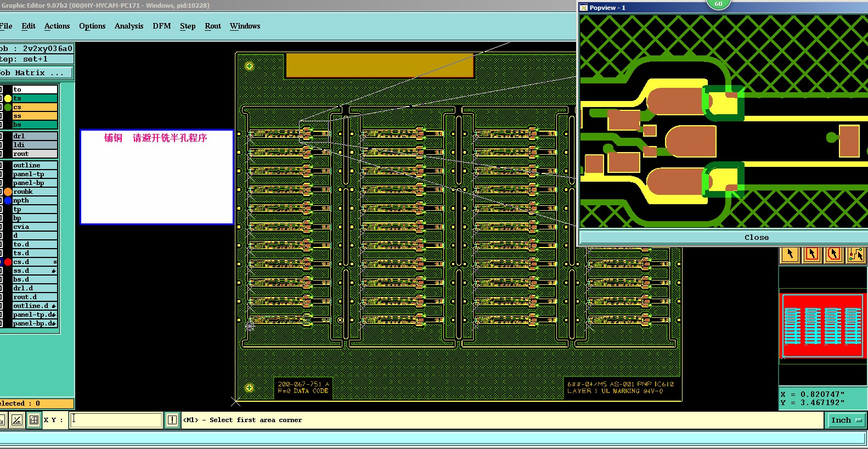Viewport: 868px width, 449px height.
Task: Open the Actions menu
Action: 57,26
